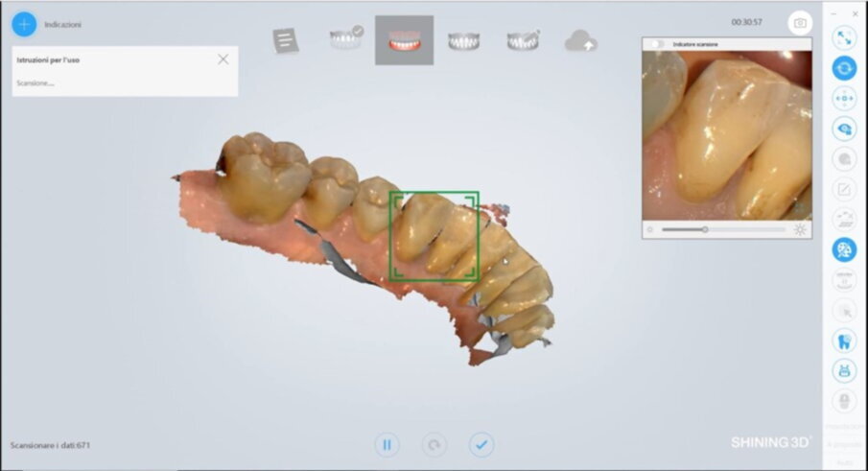868x471 pixels.
Task: Toggle the blue rotate sync icon
Action: coord(844,68)
